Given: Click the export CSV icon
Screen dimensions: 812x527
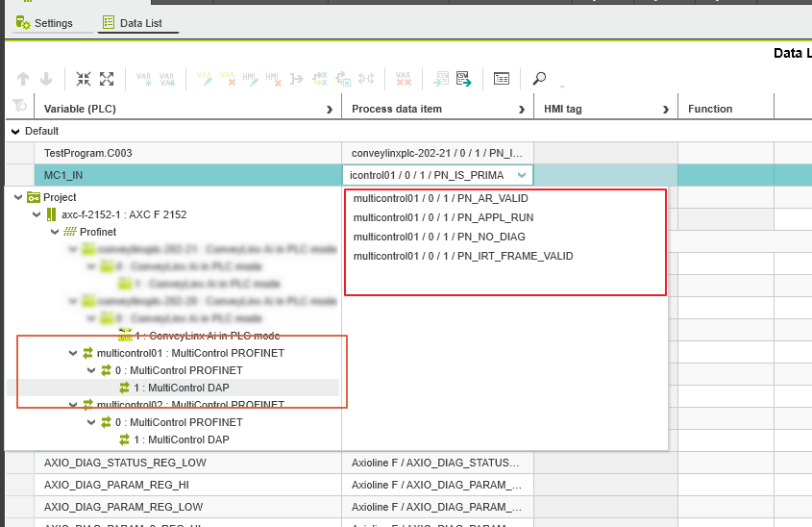Looking at the screenshot, I should [x=464, y=80].
